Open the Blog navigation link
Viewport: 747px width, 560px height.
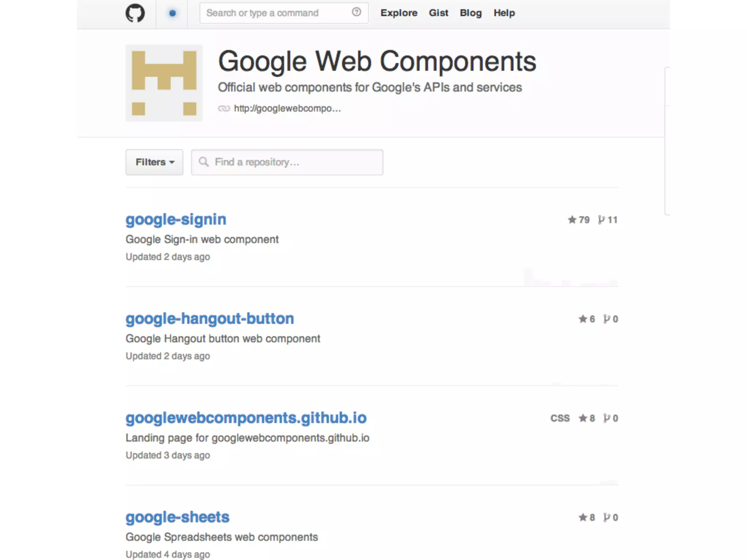[x=471, y=13]
